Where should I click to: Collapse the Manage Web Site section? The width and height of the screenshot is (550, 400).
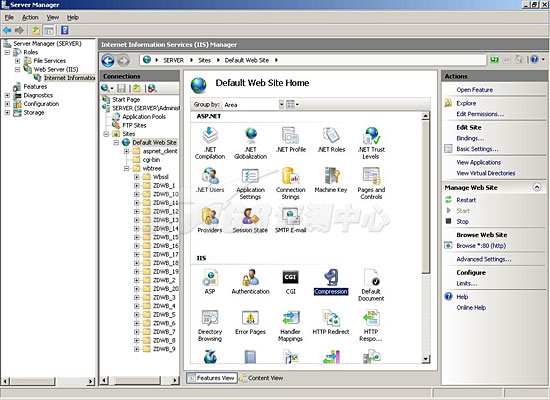(537, 187)
